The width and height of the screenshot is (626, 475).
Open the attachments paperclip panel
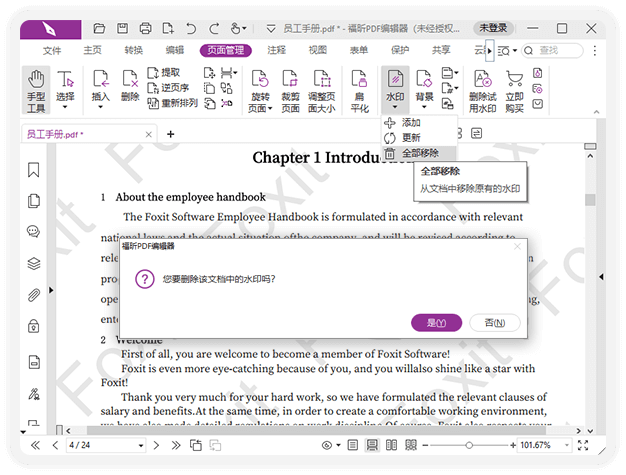click(34, 295)
